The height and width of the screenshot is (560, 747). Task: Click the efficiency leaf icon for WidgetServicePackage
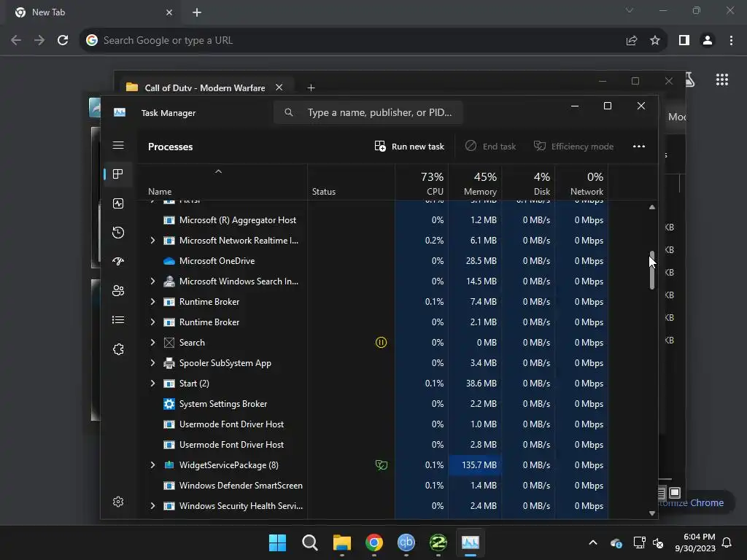tap(381, 465)
